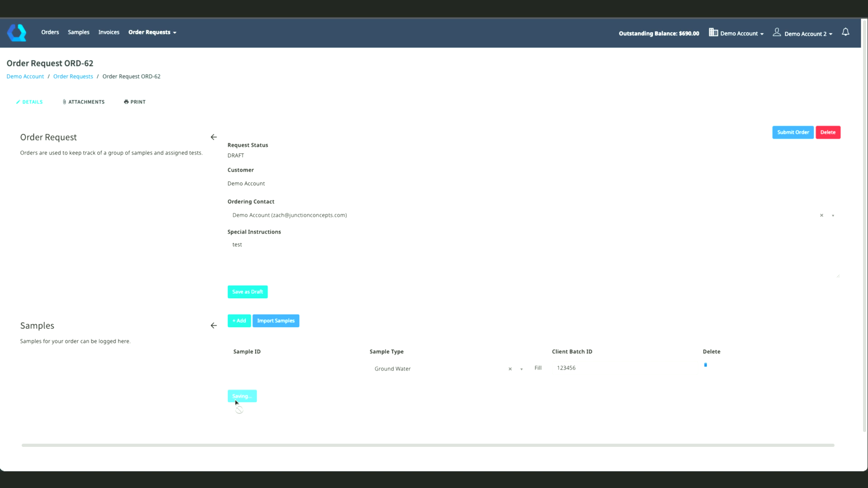Open the notifications bell
The width and height of the screenshot is (868, 488).
845,32
